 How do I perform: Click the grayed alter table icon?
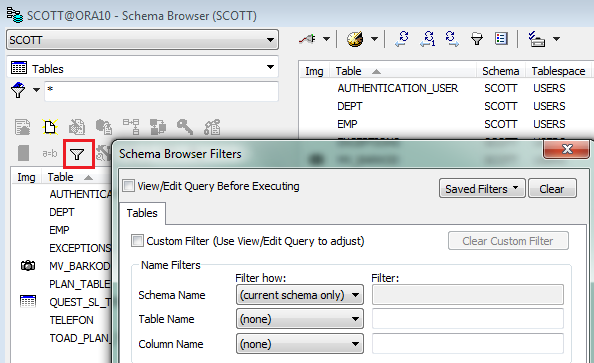[x=77, y=127]
